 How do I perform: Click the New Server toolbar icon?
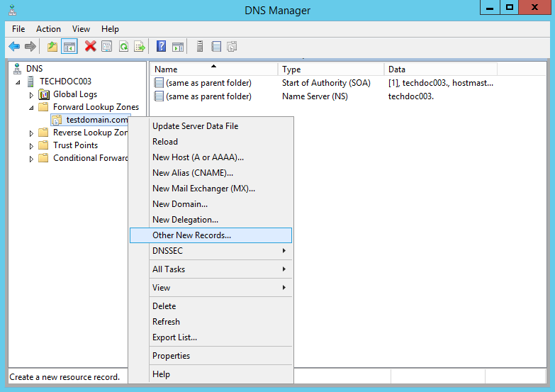click(x=200, y=46)
